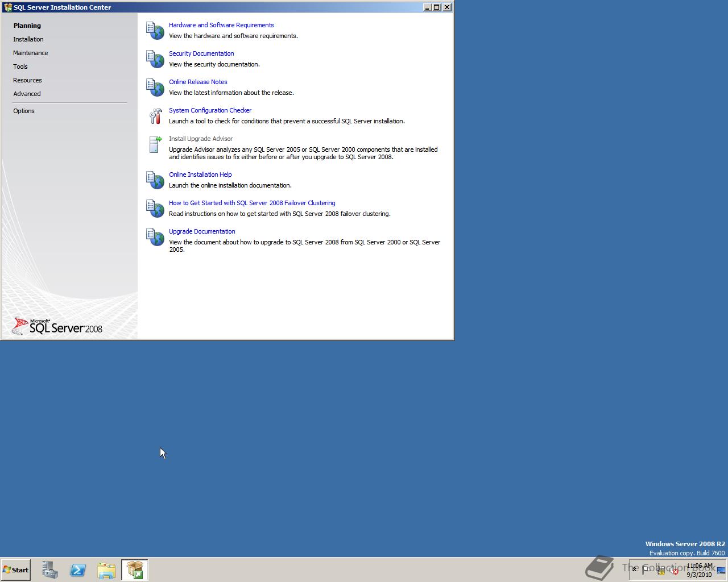Click 'View the security documentation.' description

tap(214, 64)
